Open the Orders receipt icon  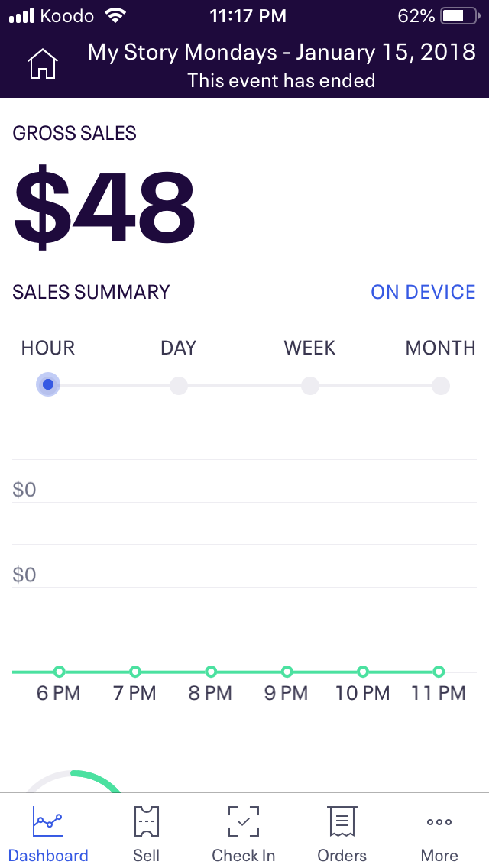[x=342, y=821]
